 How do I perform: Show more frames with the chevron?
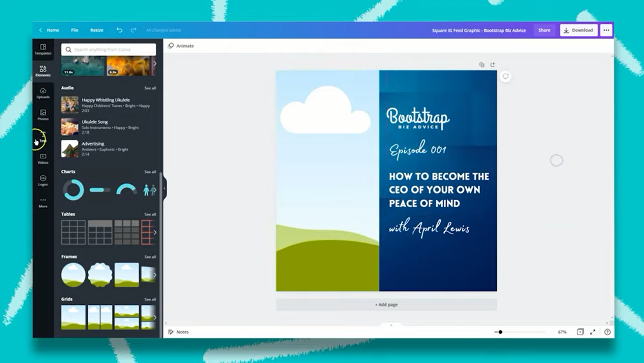[x=155, y=275]
